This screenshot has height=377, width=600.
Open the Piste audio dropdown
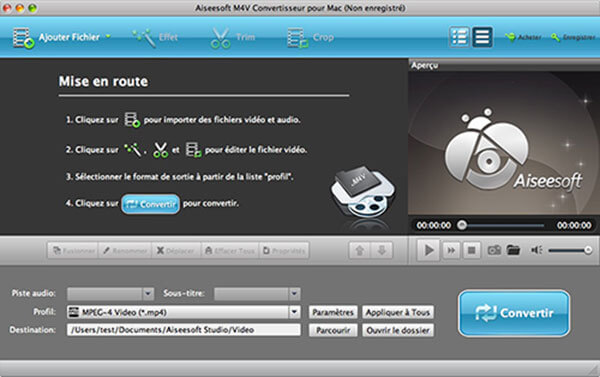click(x=110, y=294)
